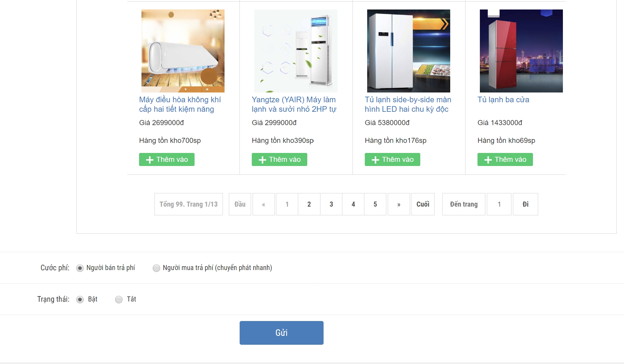Add the air conditioner via Thêm vào
This screenshot has height=364, width=624.
coord(167,159)
